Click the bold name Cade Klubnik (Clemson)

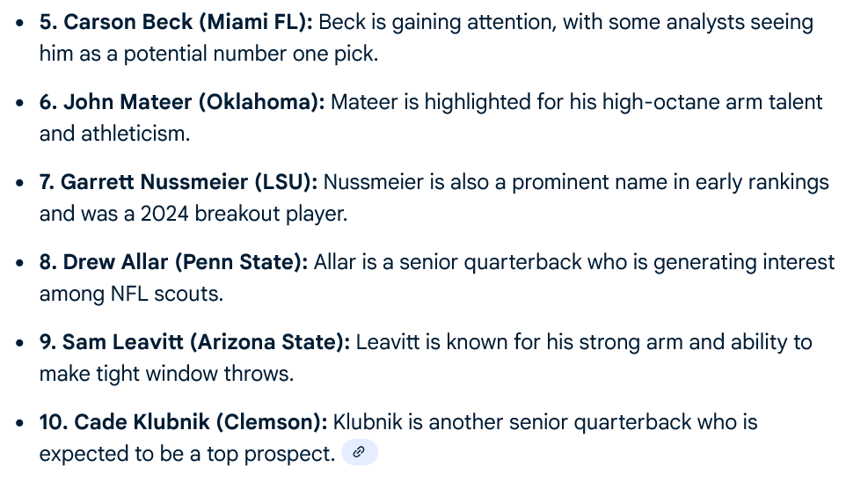183,422
